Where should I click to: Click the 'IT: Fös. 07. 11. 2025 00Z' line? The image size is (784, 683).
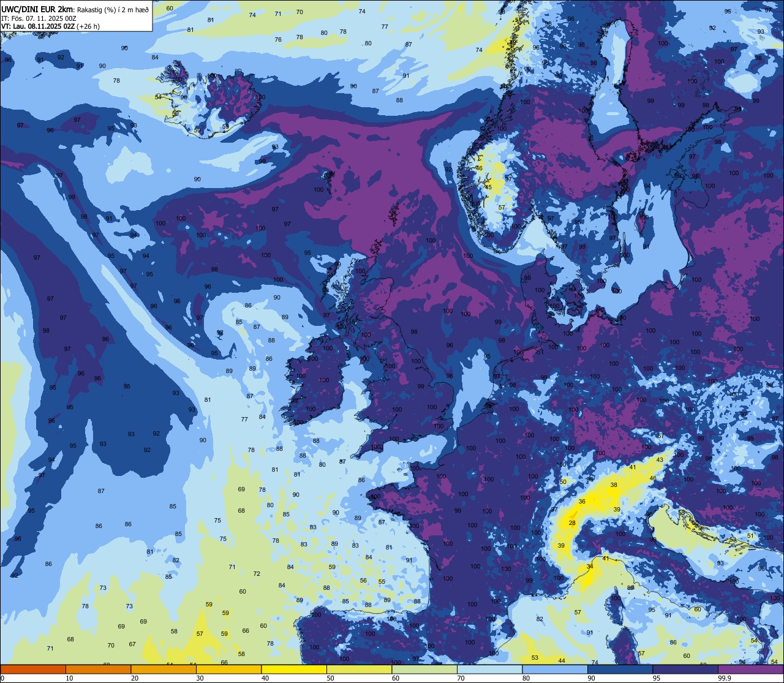point(39,18)
